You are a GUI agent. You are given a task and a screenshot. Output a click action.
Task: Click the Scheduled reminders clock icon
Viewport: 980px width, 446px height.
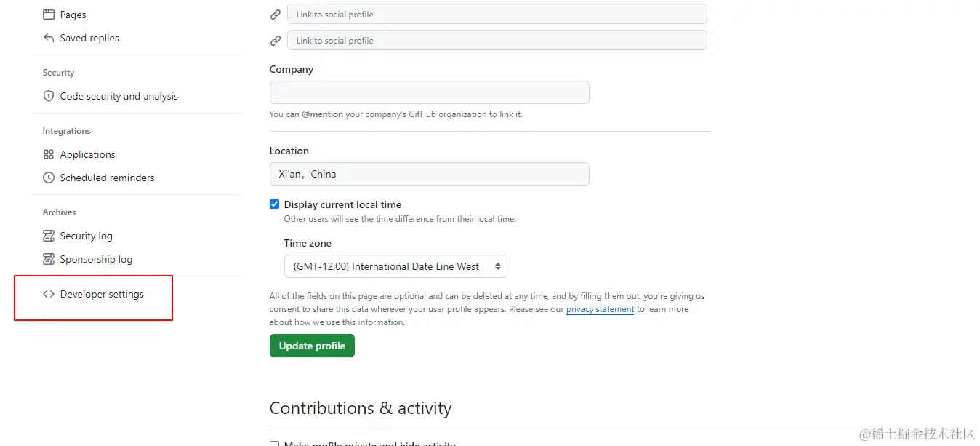click(49, 178)
